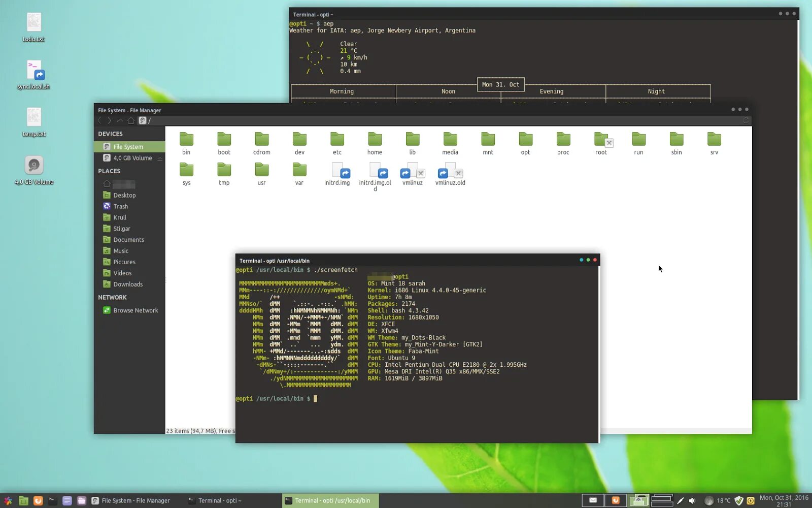812x508 pixels.
Task: Click the home icon in File Manager toolbar
Action: tap(131, 120)
